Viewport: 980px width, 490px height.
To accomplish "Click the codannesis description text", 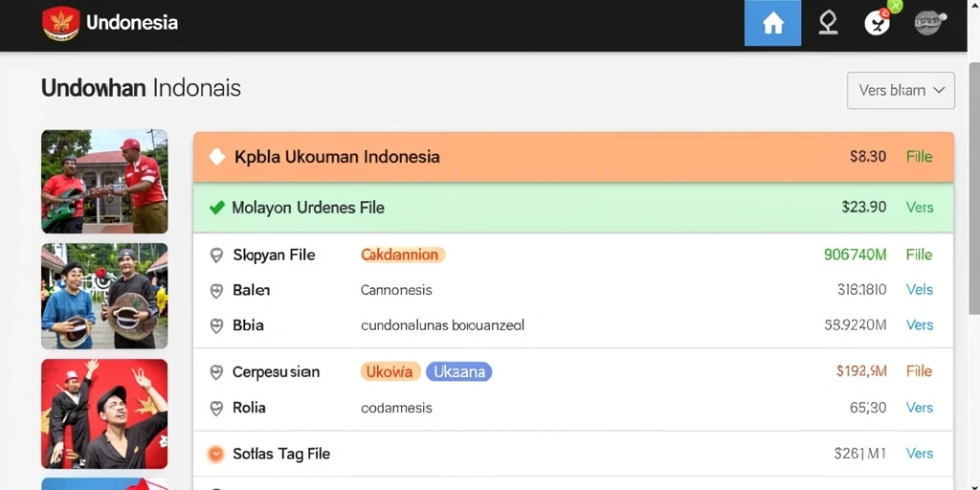I will click(x=396, y=408).
